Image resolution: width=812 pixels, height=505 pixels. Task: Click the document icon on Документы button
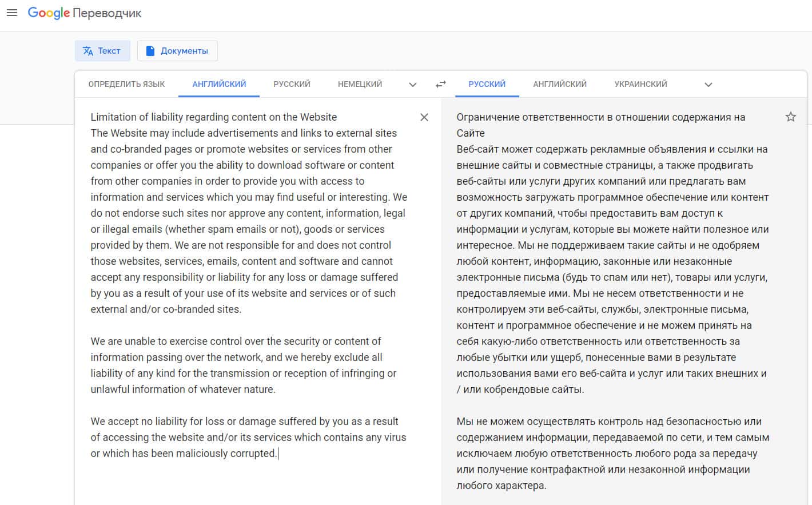150,51
